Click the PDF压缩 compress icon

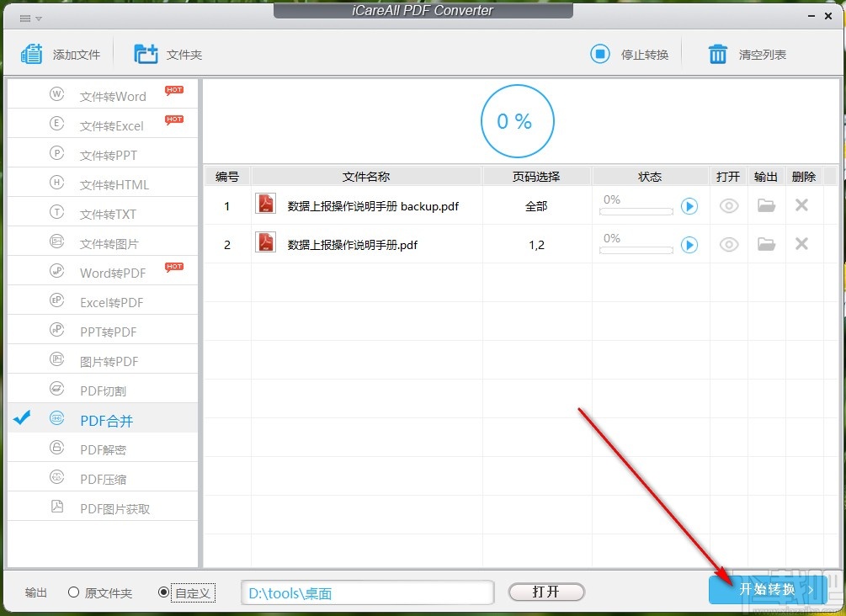pos(56,477)
